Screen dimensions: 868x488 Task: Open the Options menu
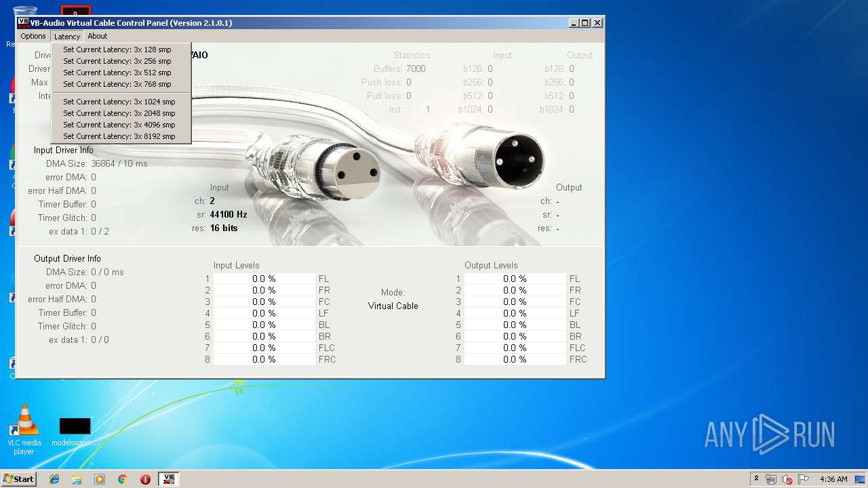coord(33,36)
